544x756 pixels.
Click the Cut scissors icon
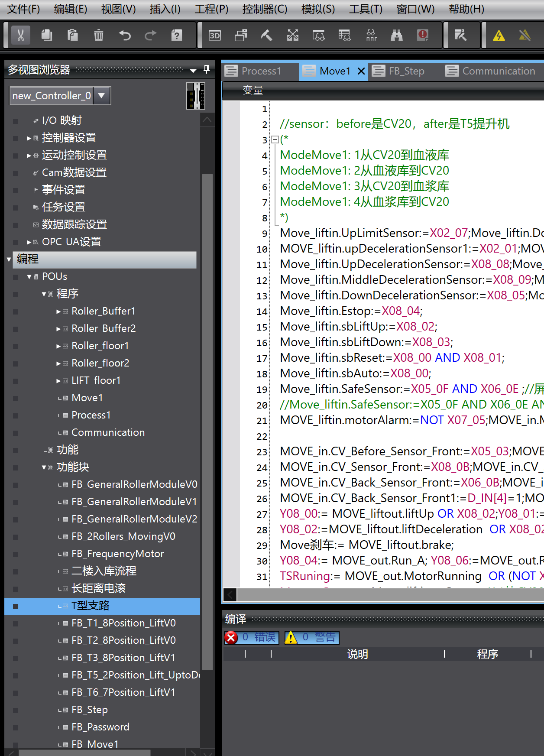coord(20,36)
